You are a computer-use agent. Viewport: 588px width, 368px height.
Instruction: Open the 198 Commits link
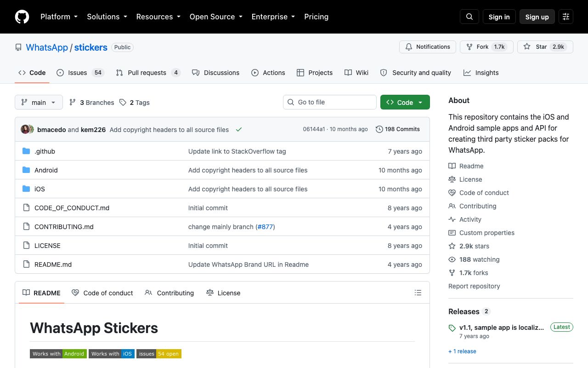pyautogui.click(x=398, y=129)
